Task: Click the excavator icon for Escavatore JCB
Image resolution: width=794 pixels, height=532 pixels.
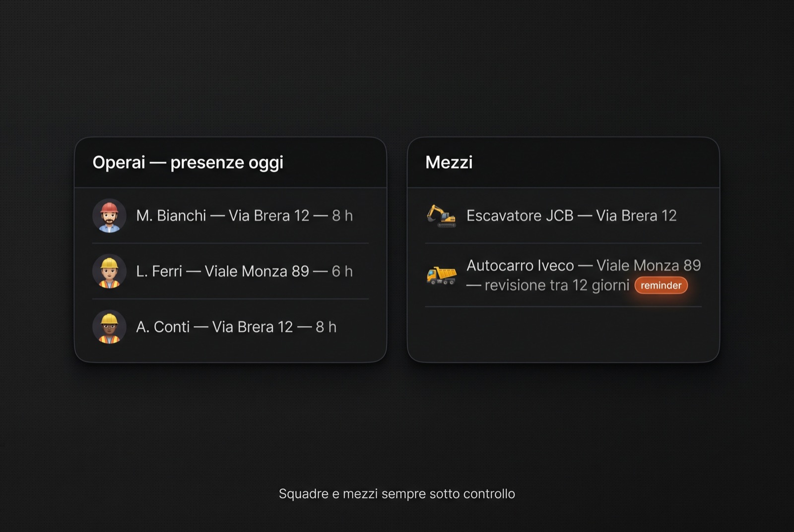Action: click(441, 216)
